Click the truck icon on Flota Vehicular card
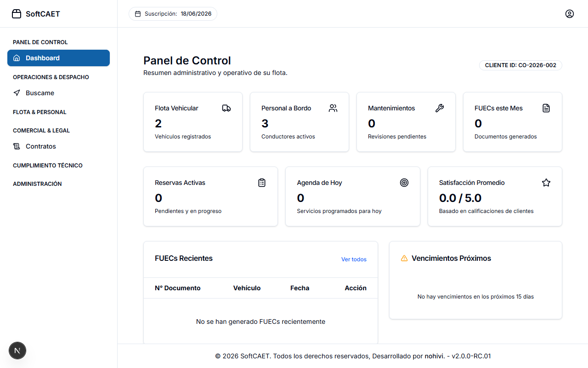Image resolution: width=588 pixels, height=368 pixels. pos(226,108)
